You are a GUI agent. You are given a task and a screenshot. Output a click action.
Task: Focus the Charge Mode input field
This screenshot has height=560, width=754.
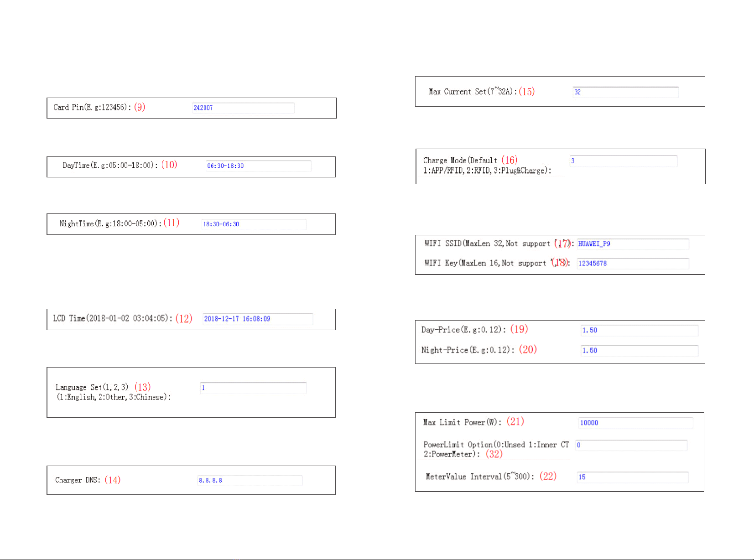coord(624,161)
